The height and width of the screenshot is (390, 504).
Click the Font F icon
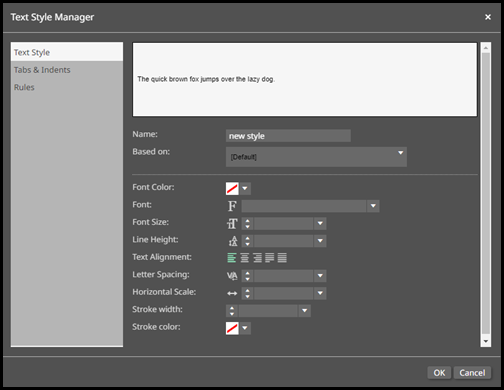point(232,206)
